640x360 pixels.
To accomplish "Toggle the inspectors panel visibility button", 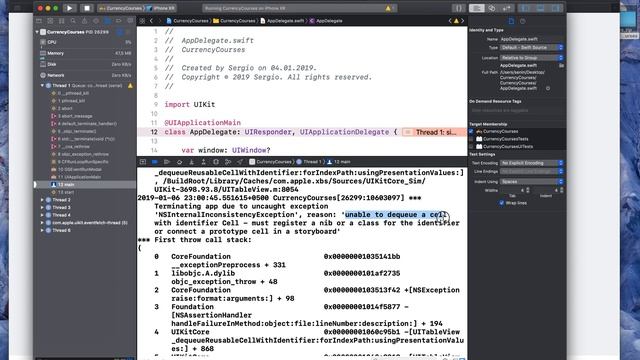I will coord(555,8).
